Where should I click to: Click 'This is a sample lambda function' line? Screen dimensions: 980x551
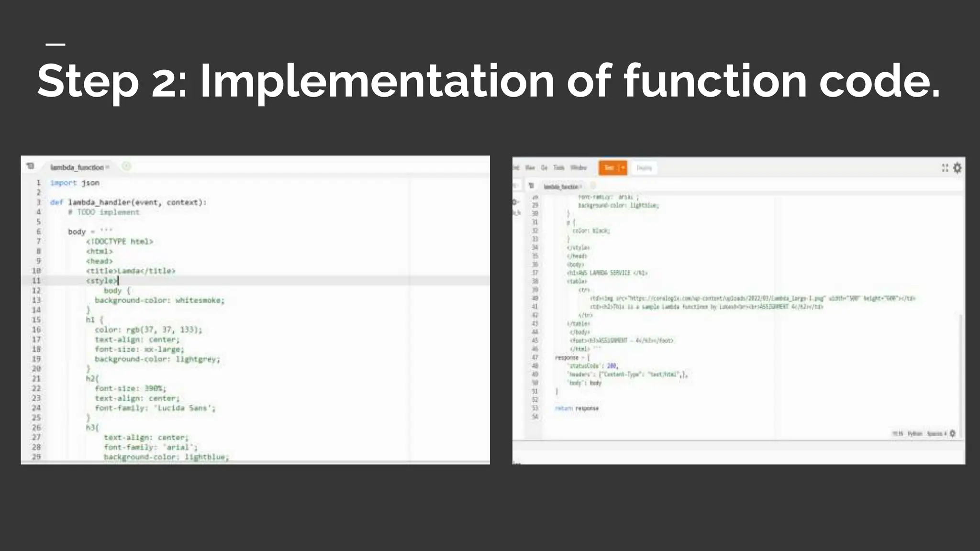click(x=707, y=307)
